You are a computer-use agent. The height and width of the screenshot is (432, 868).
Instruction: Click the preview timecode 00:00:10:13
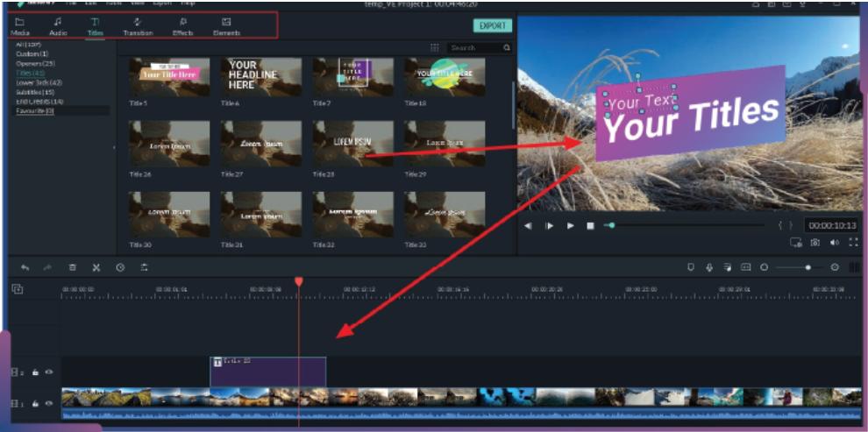pos(832,226)
